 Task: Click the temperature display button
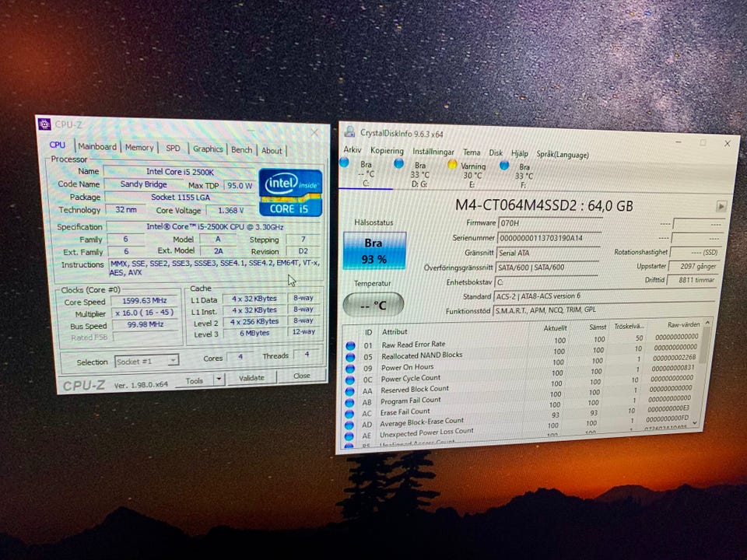pos(373,304)
